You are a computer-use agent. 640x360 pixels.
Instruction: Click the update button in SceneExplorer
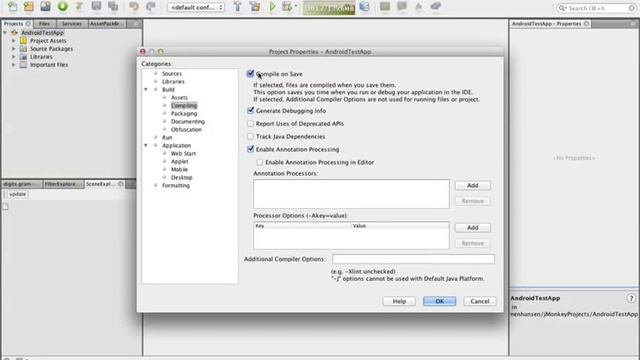(18, 194)
